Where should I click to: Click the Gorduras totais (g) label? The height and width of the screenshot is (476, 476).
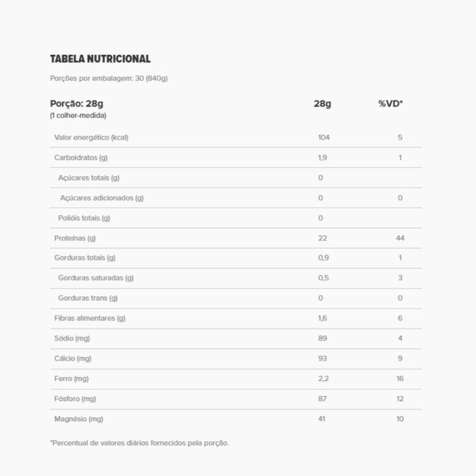84,258
